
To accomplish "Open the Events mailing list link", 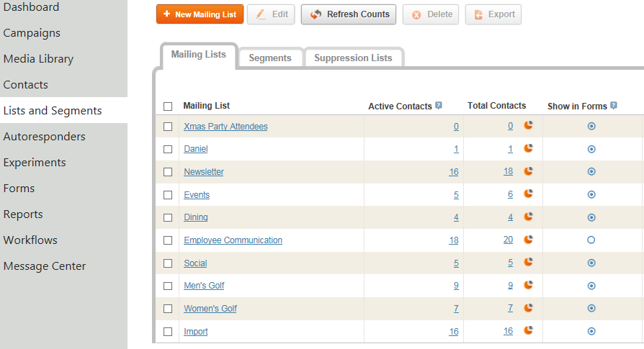I will pyautogui.click(x=197, y=195).
